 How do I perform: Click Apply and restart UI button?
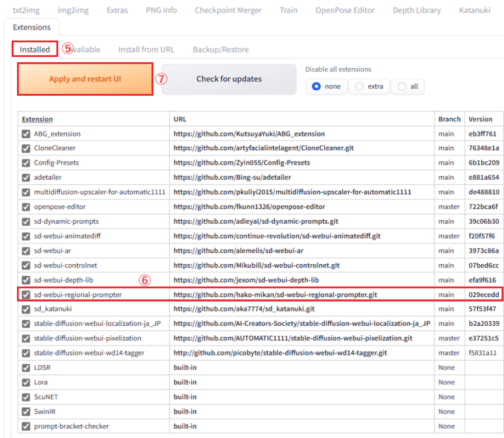click(85, 79)
